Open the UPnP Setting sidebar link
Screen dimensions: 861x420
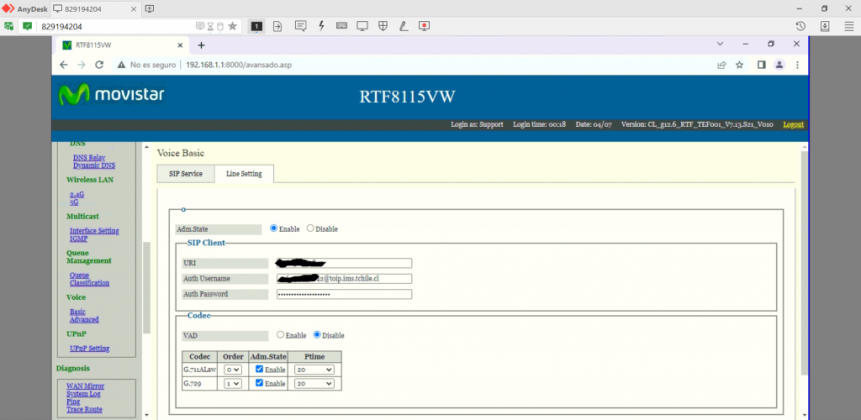point(89,348)
